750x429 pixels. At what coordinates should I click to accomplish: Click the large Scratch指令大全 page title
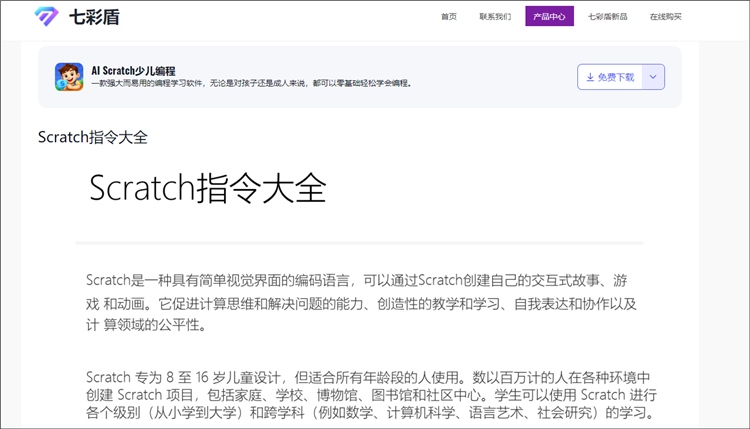point(208,188)
